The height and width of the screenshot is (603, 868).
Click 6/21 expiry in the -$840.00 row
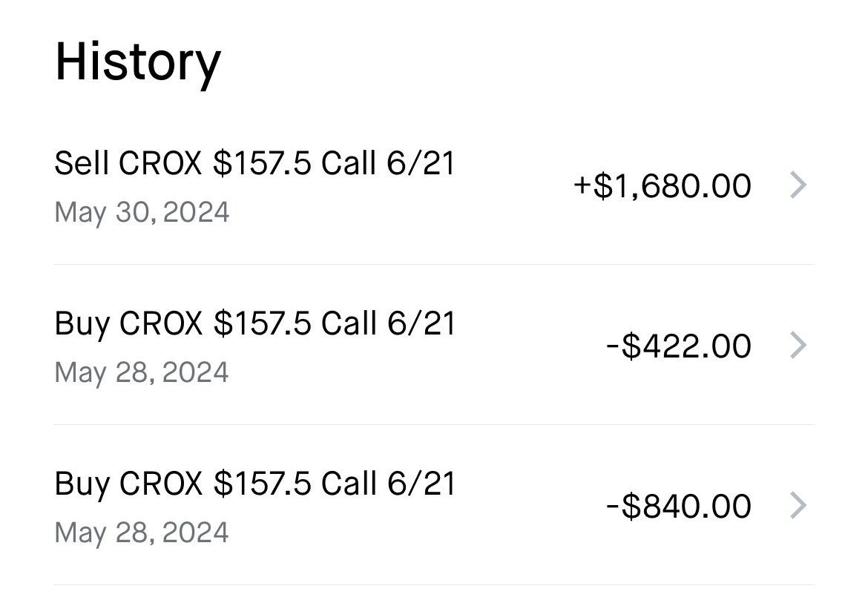(x=421, y=483)
